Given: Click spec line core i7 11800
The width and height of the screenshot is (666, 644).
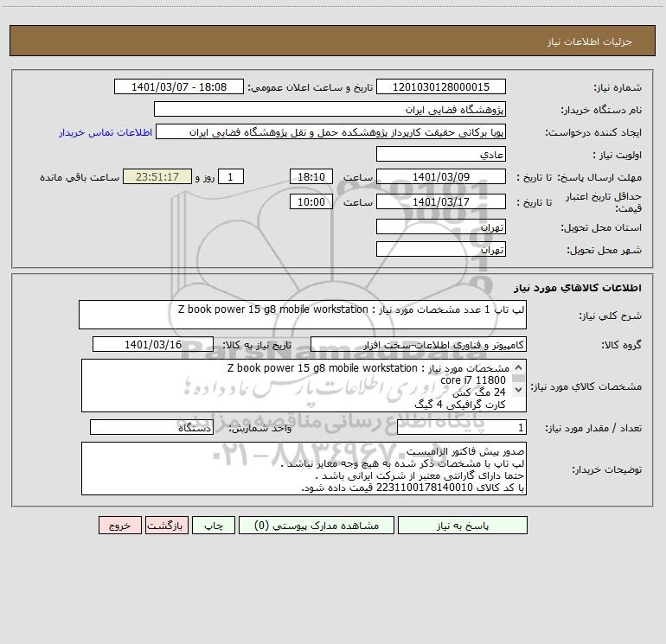Looking at the screenshot, I should coord(473,380).
